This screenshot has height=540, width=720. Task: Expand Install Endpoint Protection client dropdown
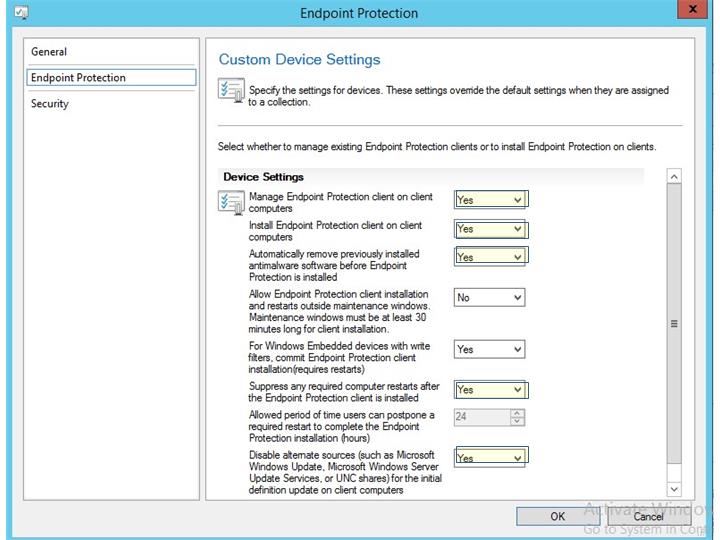(x=490, y=229)
